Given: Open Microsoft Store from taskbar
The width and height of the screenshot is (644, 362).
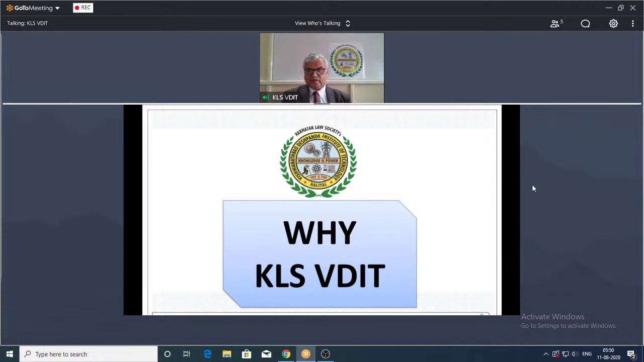Looking at the screenshot, I should click(x=247, y=354).
